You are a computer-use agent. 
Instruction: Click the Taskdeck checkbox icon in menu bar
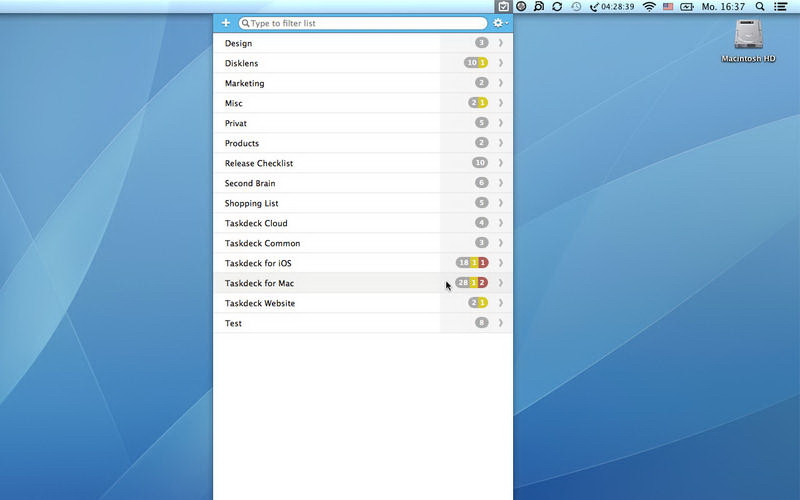tap(504, 7)
